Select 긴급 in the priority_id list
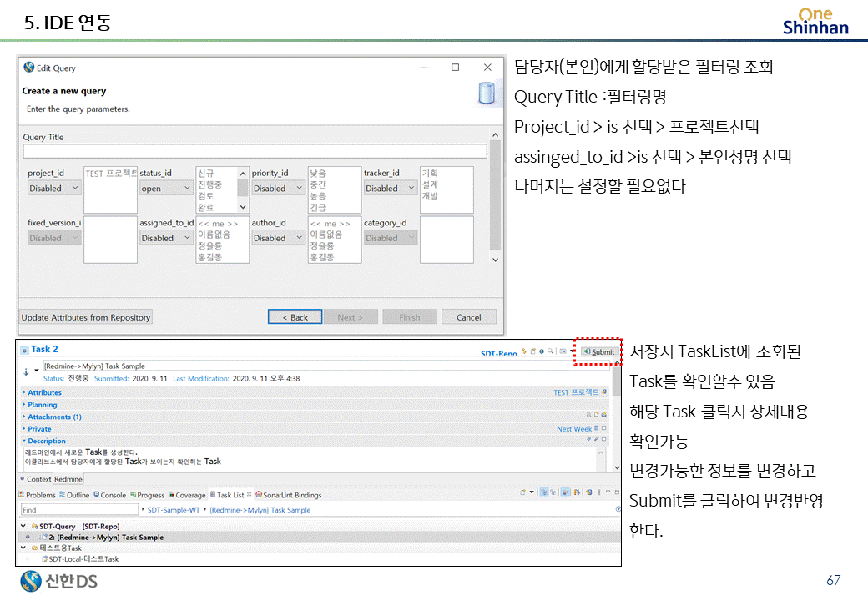 318,208
